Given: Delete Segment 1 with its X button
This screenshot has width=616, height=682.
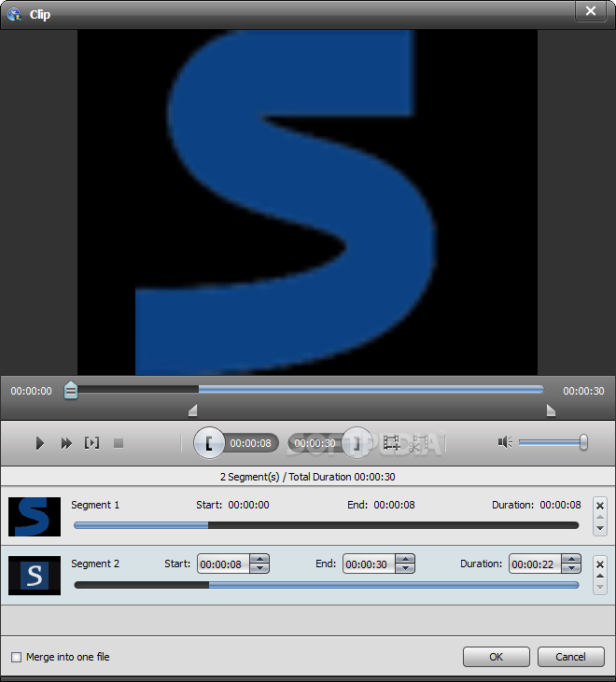Looking at the screenshot, I should click(600, 506).
